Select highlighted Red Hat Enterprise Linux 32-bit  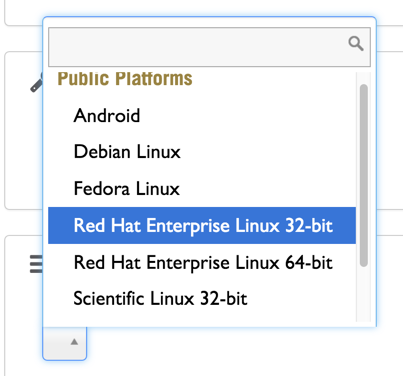pyautogui.click(x=202, y=225)
